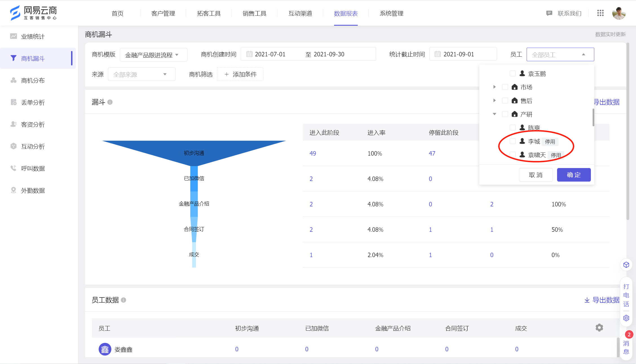Click the 娄鑫鑫 employee avatar
The image size is (636, 364).
click(x=105, y=349)
